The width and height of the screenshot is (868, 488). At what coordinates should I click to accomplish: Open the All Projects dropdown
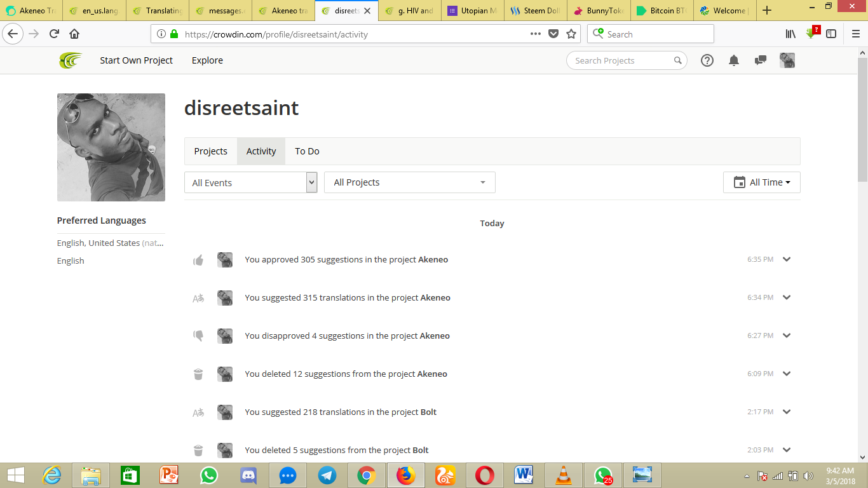tap(410, 182)
